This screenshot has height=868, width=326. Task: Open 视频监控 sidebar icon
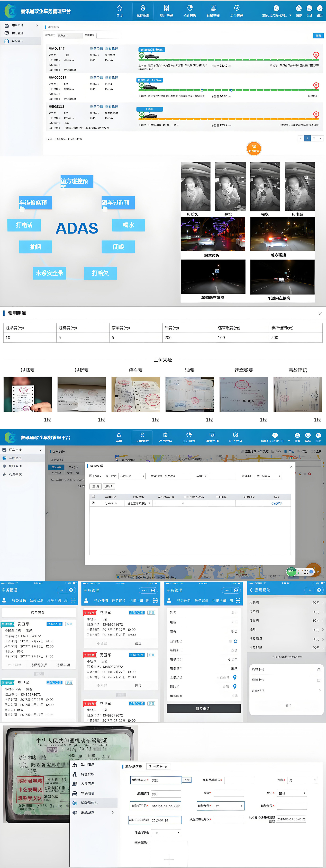4,466
